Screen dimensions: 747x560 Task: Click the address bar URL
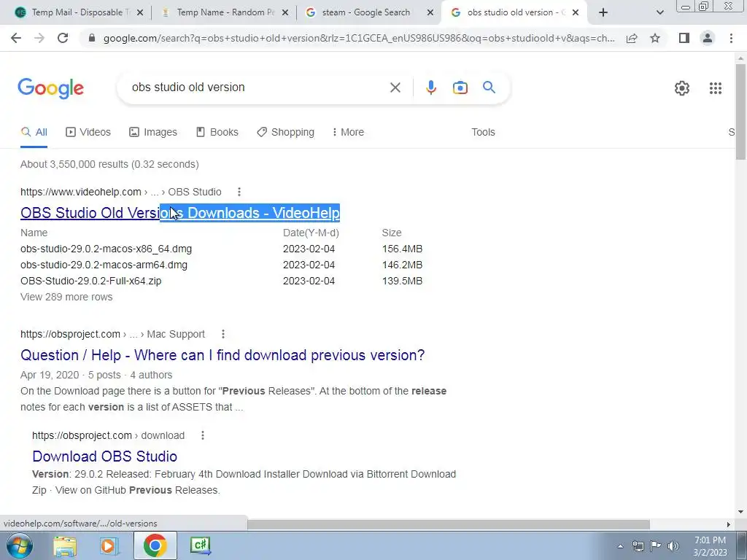[x=359, y=38]
